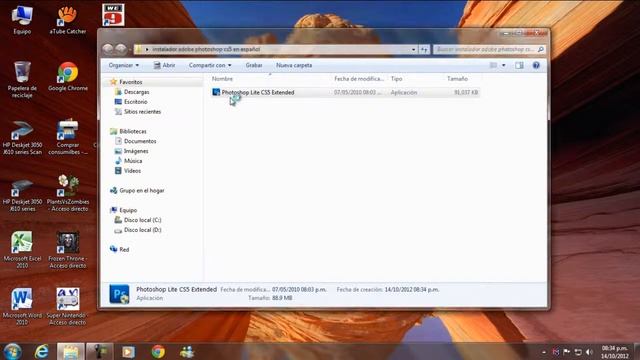Sort by Tamaño column header

click(x=458, y=79)
